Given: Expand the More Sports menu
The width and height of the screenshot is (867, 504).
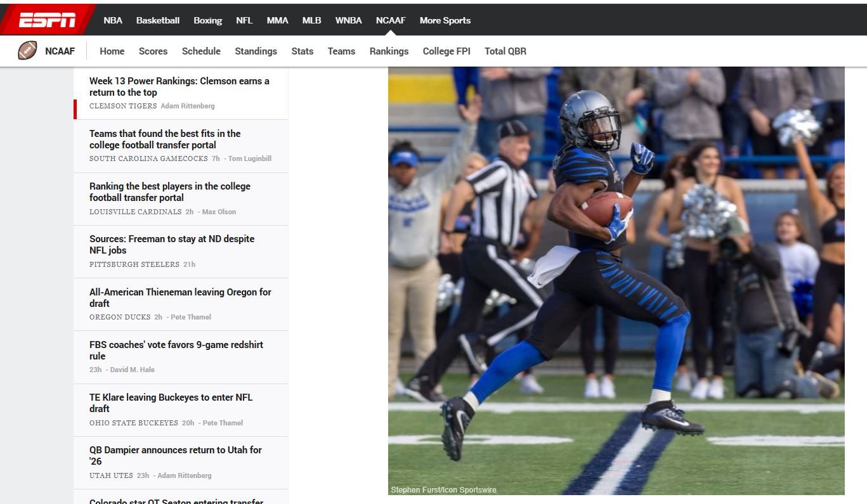Looking at the screenshot, I should click(x=445, y=20).
